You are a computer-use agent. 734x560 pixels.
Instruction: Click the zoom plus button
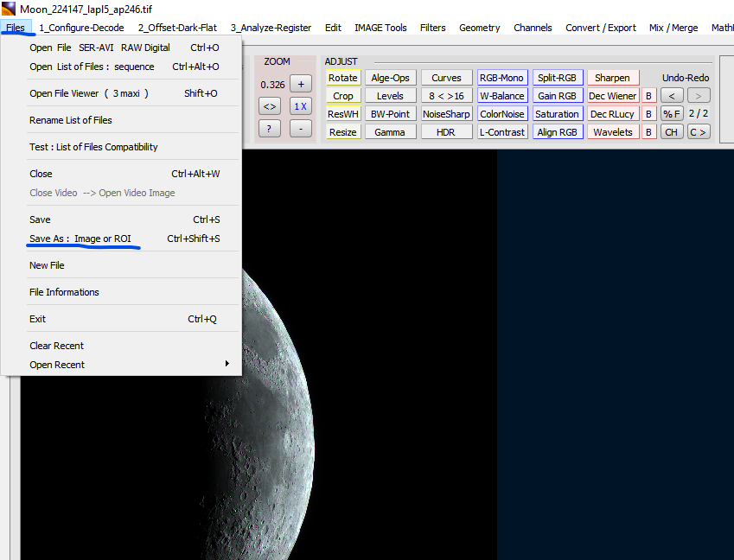coord(301,84)
